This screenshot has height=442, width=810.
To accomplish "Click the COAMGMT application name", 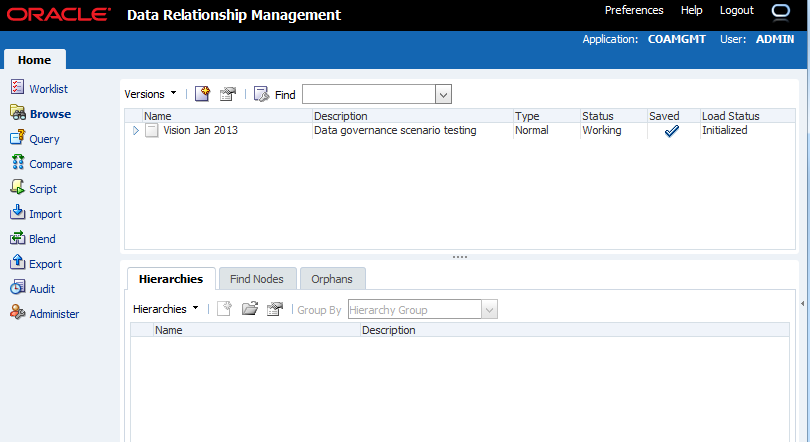I will pyautogui.click(x=677, y=39).
